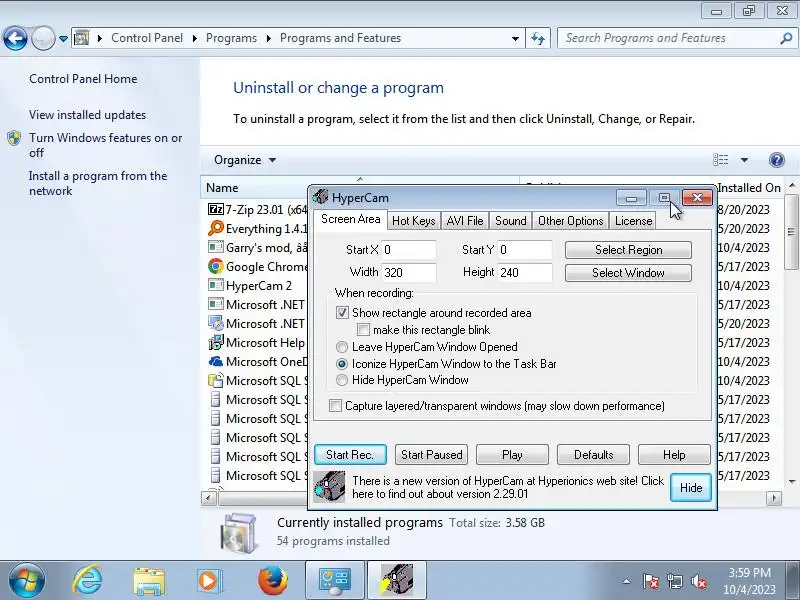Screen dimensions: 800x600
Task: Open Windows Explorer folder taskbar icon
Action: 149,581
